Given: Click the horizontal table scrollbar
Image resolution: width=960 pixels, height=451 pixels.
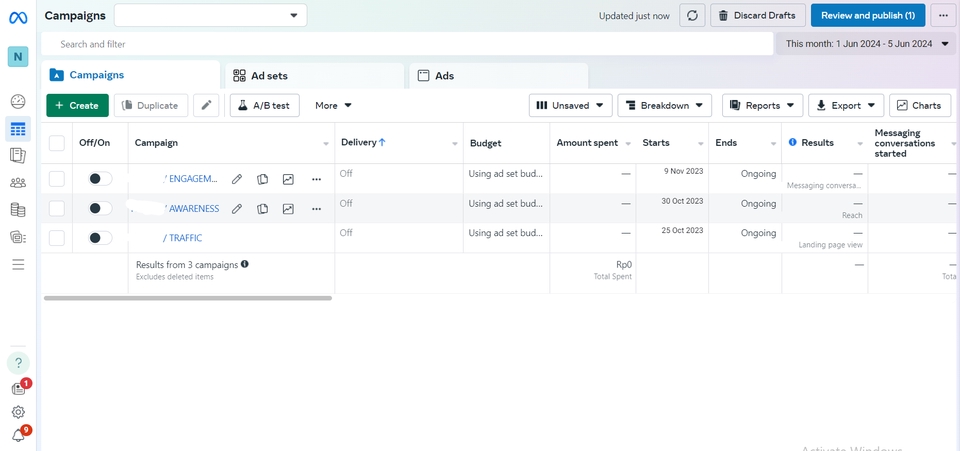Looking at the screenshot, I should coord(188,298).
